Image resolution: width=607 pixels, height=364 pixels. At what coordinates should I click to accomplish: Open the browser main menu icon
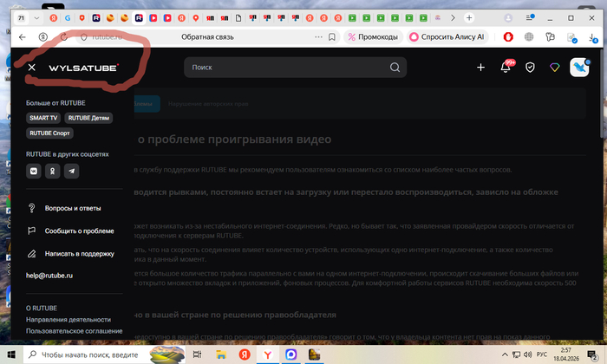530,17
